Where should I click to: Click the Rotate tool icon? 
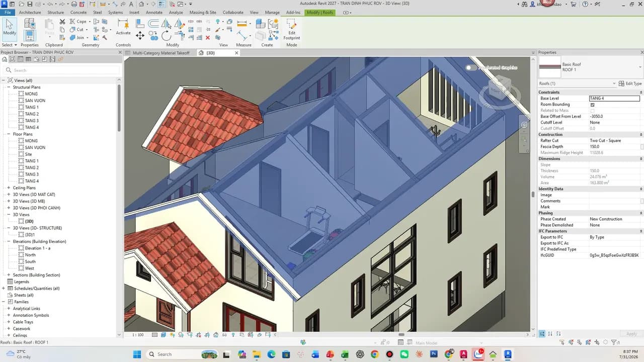166,35
